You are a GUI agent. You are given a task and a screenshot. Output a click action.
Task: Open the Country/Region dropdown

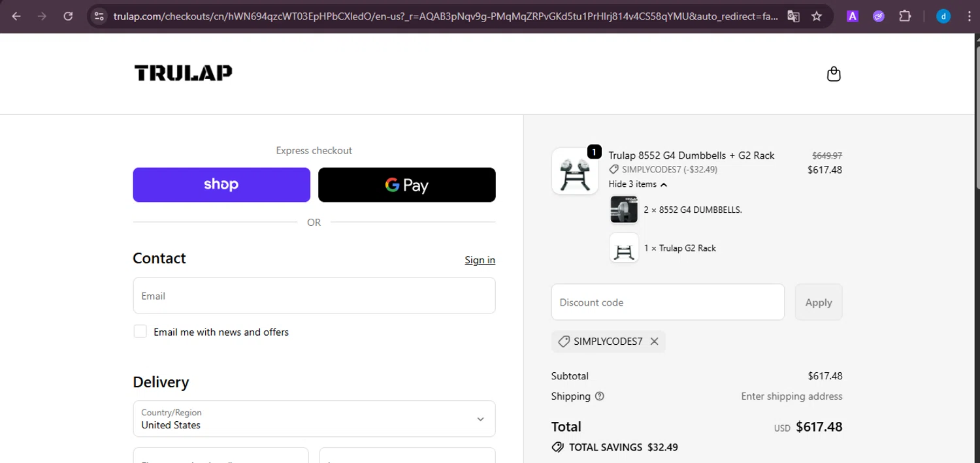[314, 419]
